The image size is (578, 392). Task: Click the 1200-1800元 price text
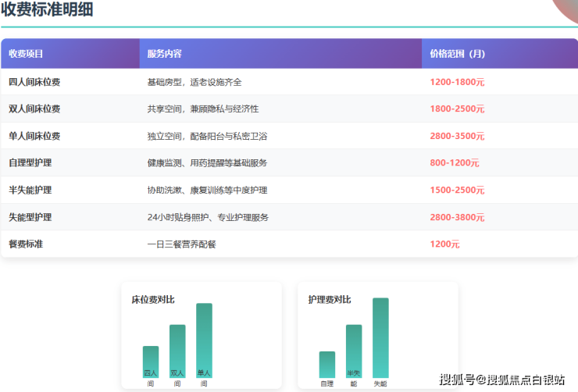tap(457, 82)
